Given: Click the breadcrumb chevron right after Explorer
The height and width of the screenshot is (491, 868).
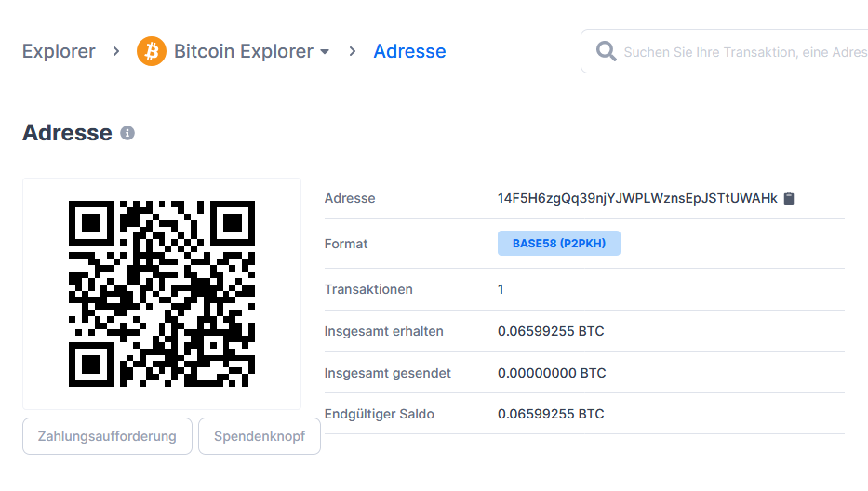Looking at the screenshot, I should pyautogui.click(x=116, y=51).
